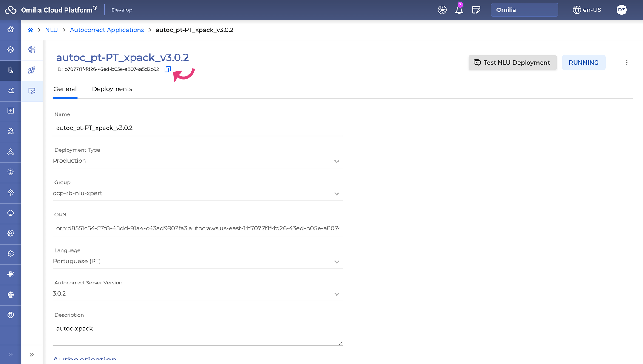
Task: Click the application ID text value
Action: coord(112,69)
